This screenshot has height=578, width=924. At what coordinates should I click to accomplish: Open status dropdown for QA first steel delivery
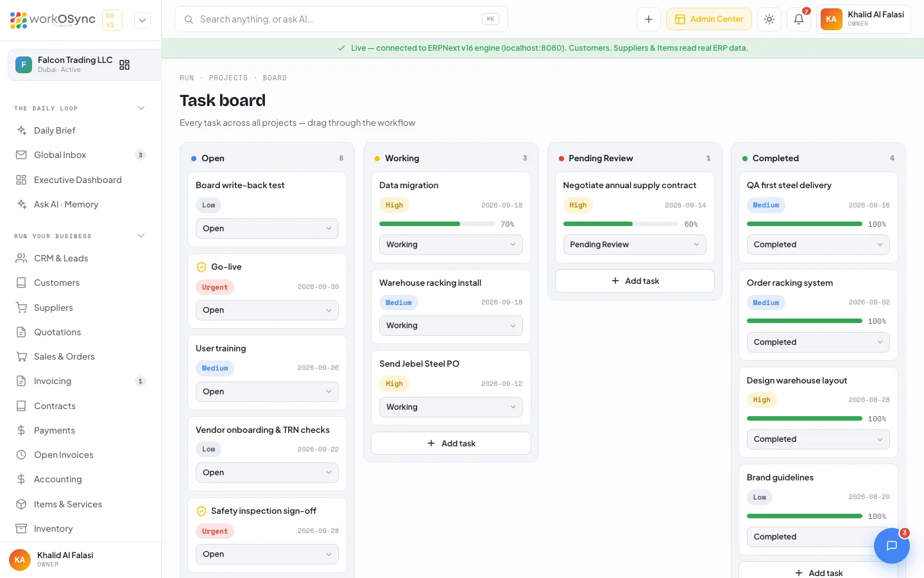pyautogui.click(x=818, y=245)
